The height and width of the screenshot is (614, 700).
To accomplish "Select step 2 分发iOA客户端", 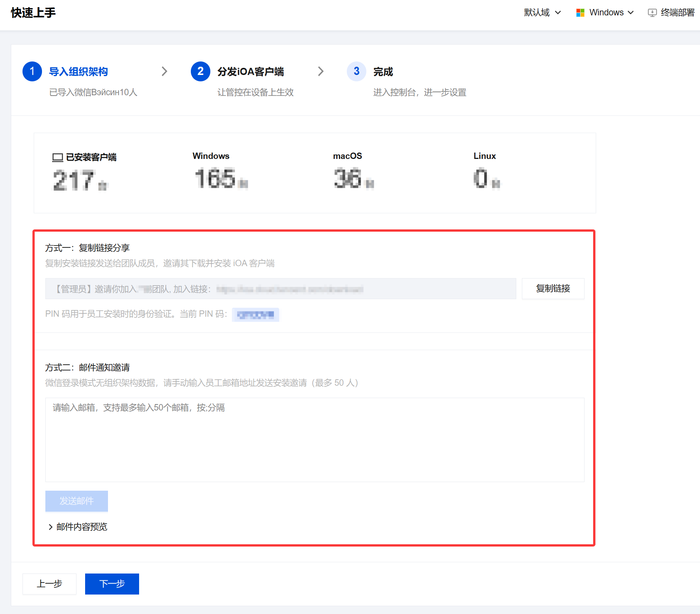I will click(250, 72).
